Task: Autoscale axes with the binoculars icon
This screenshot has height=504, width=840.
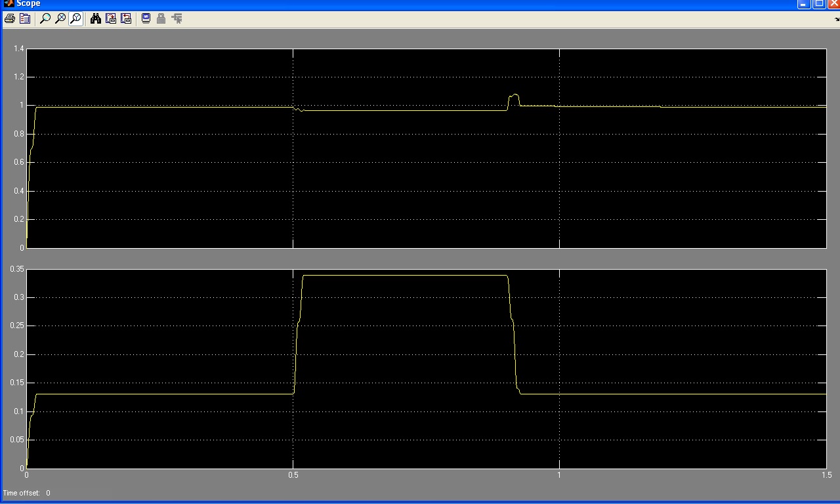Action: coord(96,19)
